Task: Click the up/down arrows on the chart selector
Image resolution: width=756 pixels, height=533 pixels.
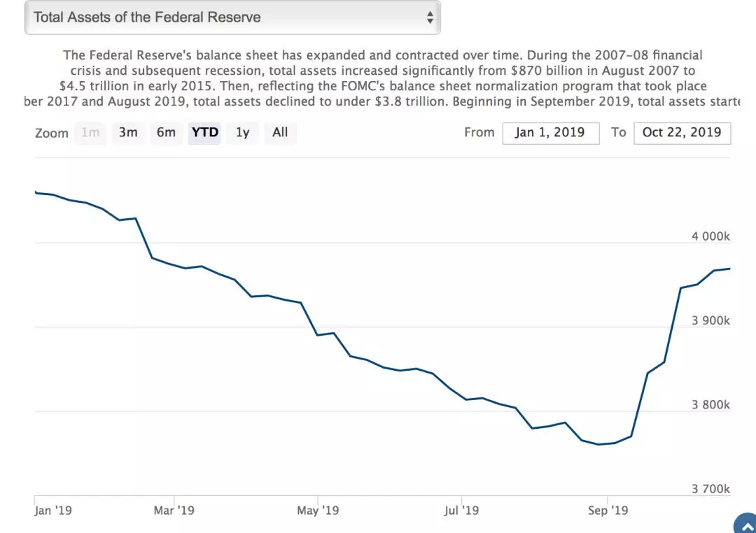Action: (430, 17)
